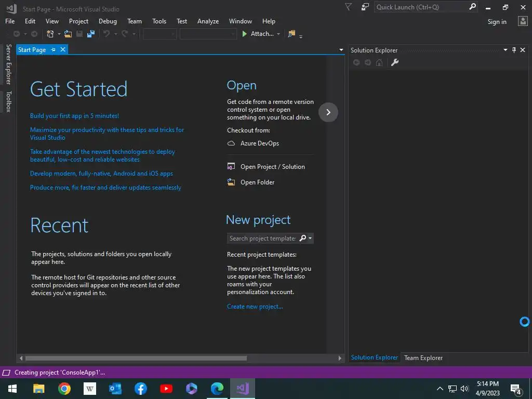The width and height of the screenshot is (532, 399).
Task: Click Build your first app in 5 minutes link
Action: click(74, 116)
